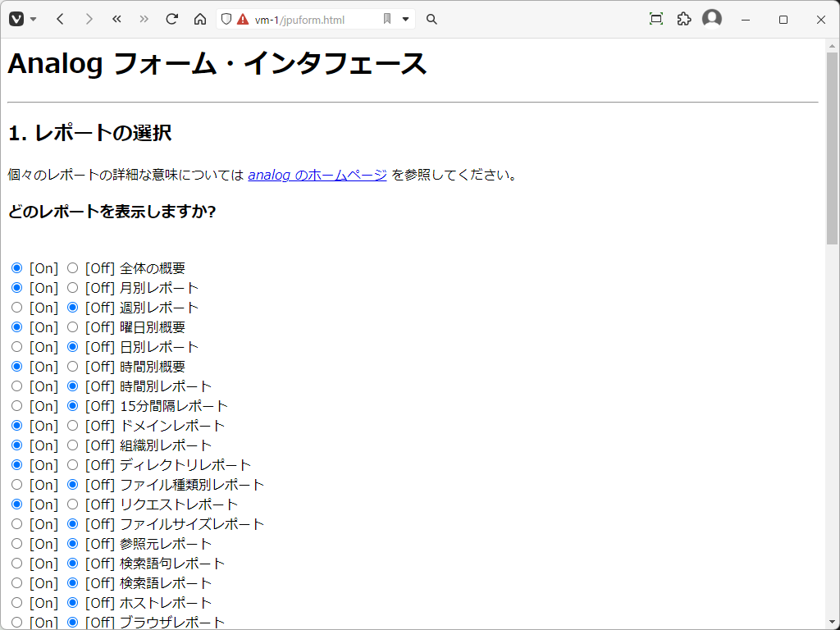Screen dimensions: 840x630
Task: Open the user profile avatar
Action: click(711, 18)
